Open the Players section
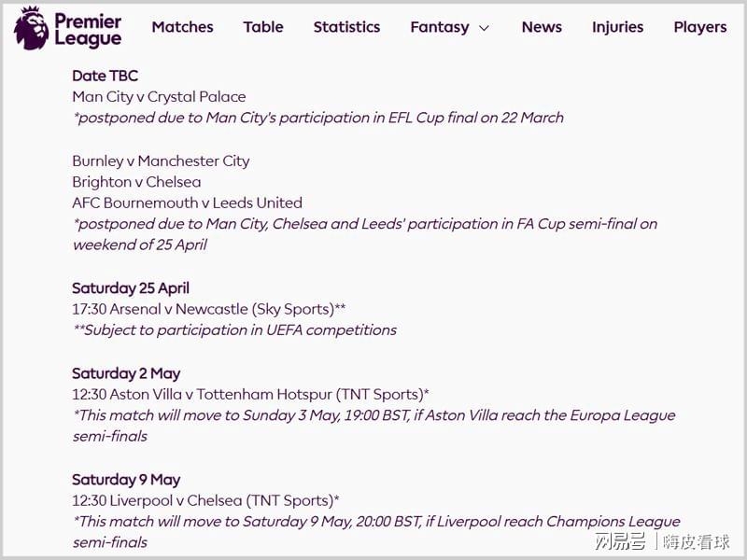747x560 pixels. click(699, 27)
